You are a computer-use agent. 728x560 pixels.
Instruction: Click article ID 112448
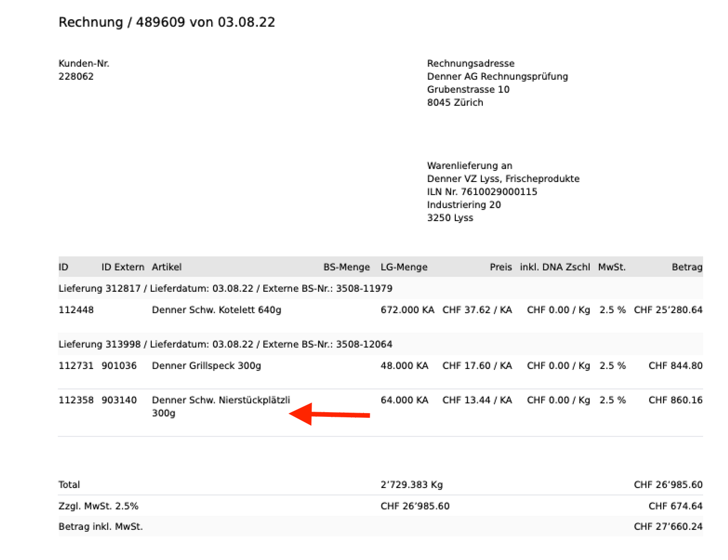point(76,310)
